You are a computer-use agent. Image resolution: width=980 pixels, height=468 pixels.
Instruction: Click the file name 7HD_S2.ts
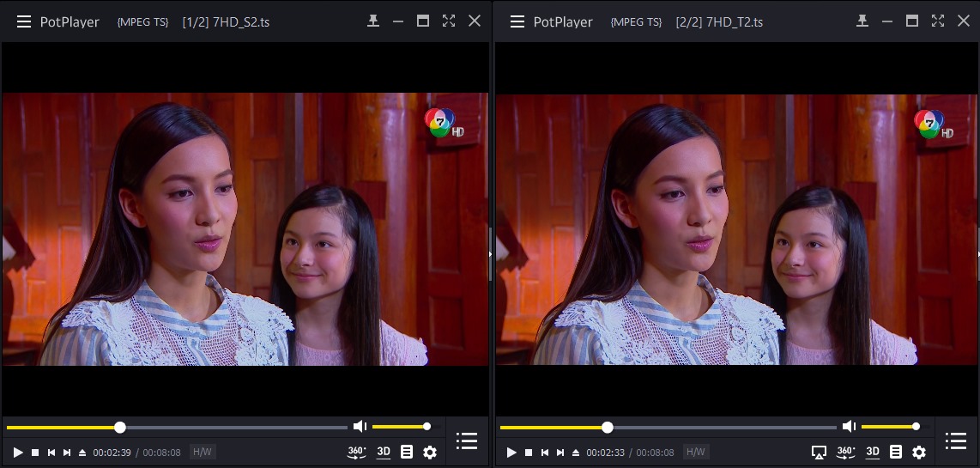pyautogui.click(x=242, y=22)
